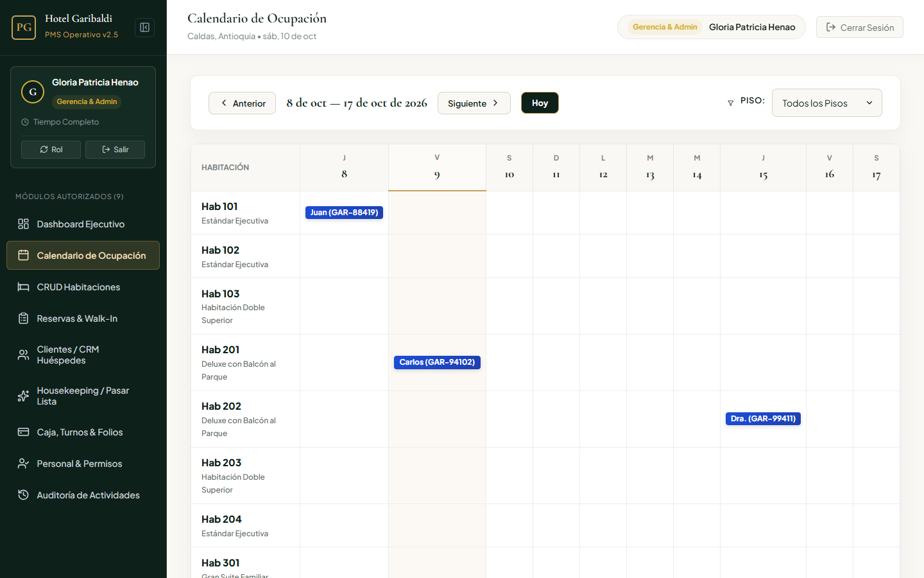Open Dra. (GAR-99411) reservation
The width and height of the screenshot is (924, 578).
point(763,419)
